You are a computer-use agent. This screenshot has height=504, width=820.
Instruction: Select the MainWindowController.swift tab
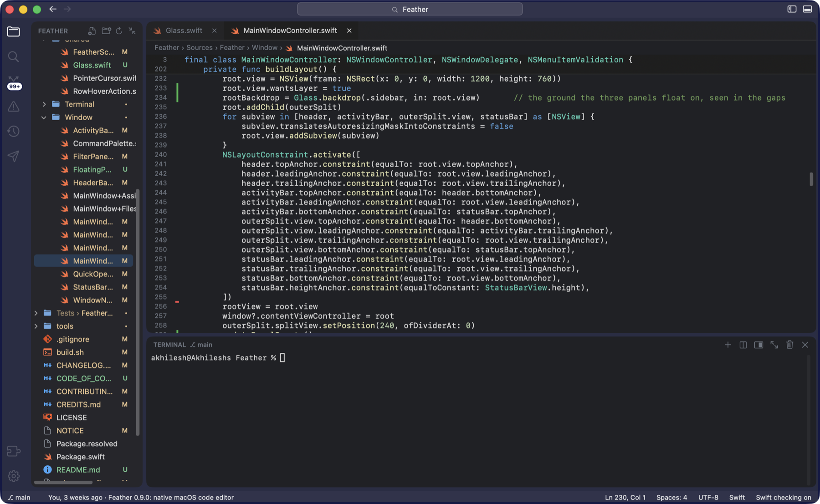coord(290,31)
